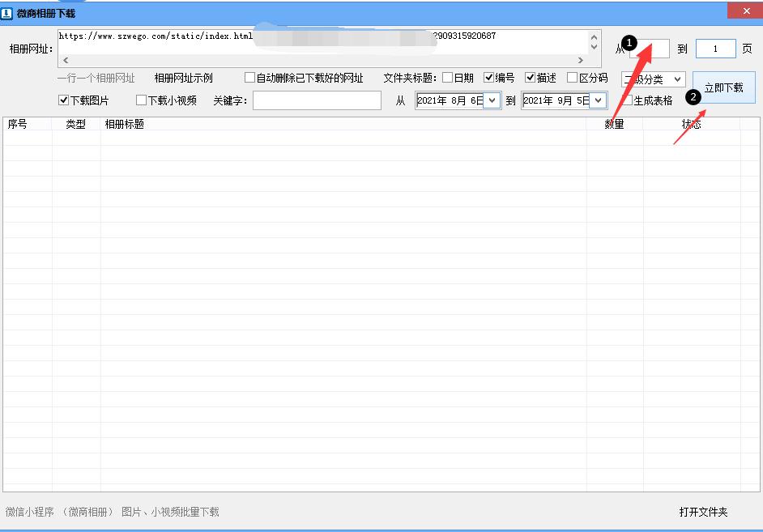The image size is (763, 532).
Task: Open 相册网址示例 link
Action: (x=183, y=79)
